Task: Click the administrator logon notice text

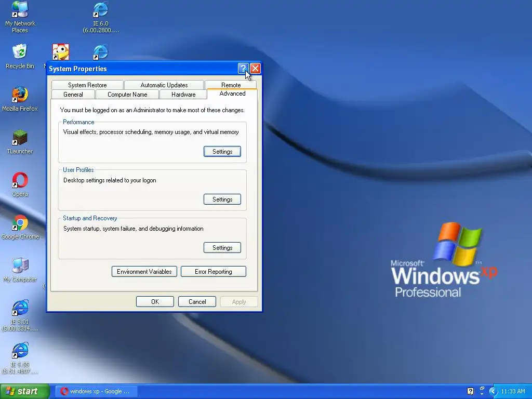Action: (x=152, y=110)
